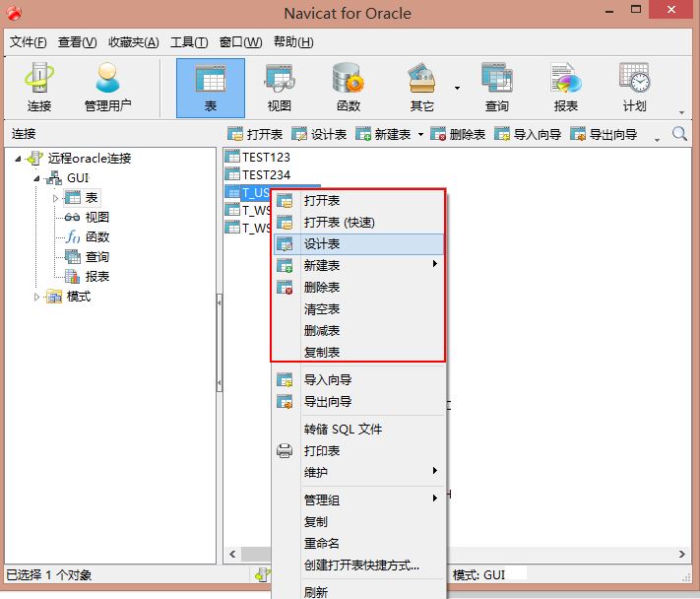Choose 删减表 in the context menu
Image resolution: width=700 pixels, height=599 pixels.
pos(358,331)
